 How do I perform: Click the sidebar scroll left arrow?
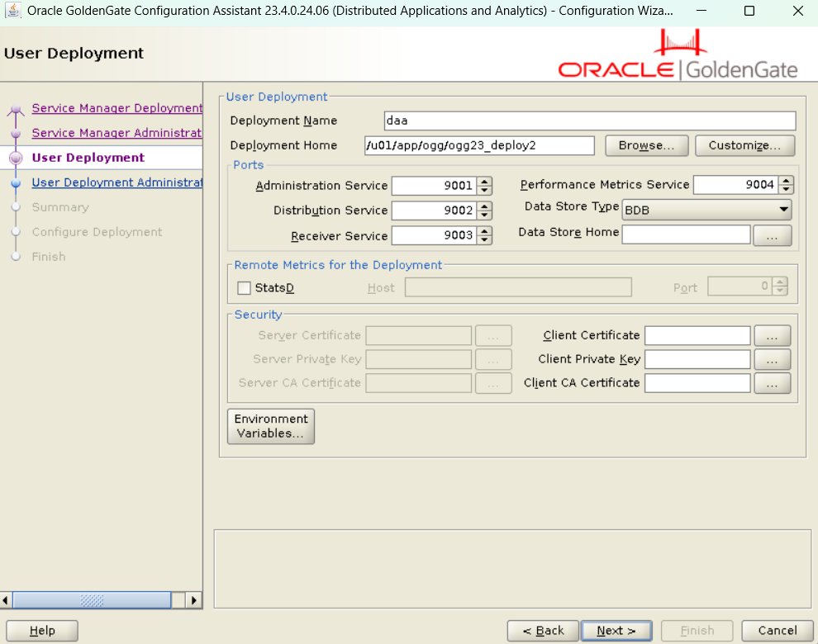coord(6,600)
